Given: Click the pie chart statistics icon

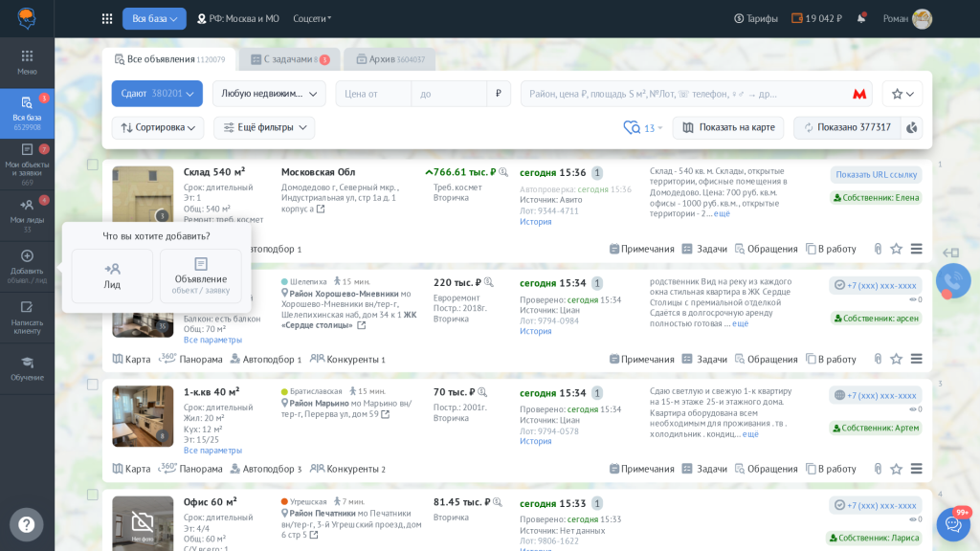Looking at the screenshot, I should (911, 127).
